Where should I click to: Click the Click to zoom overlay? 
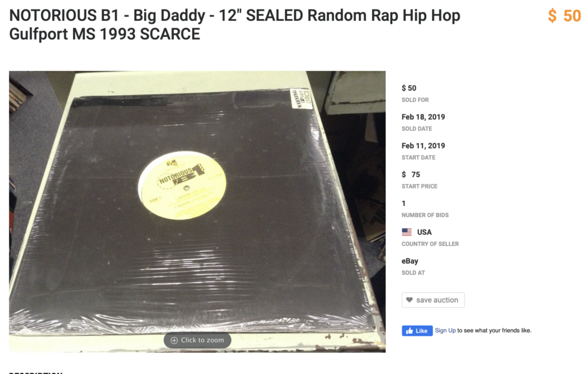[198, 340]
